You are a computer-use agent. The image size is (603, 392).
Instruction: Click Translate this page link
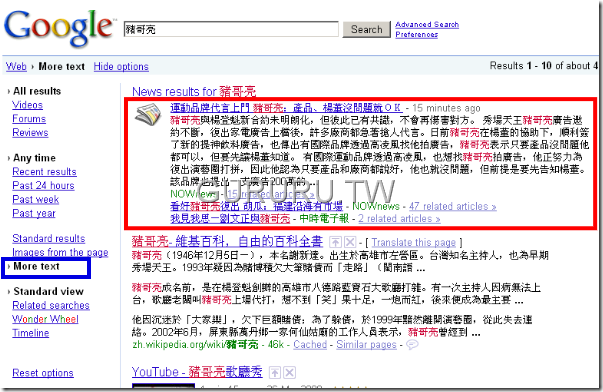point(413,243)
